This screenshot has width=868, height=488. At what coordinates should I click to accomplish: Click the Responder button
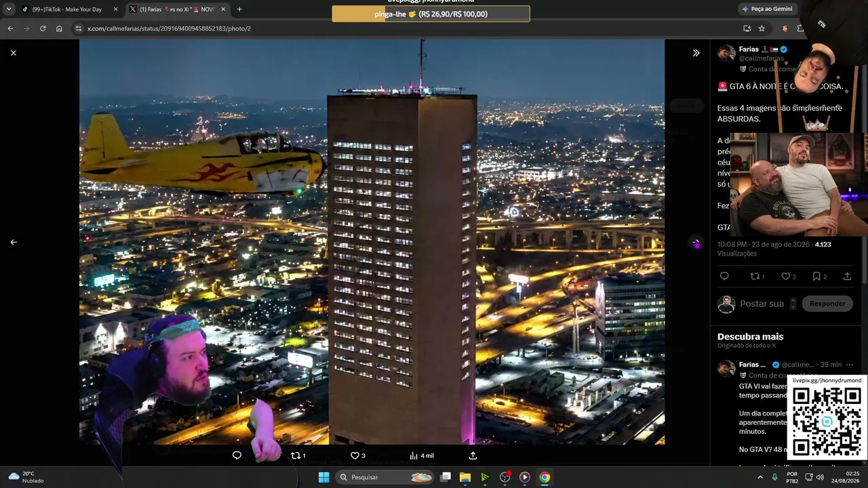(827, 304)
